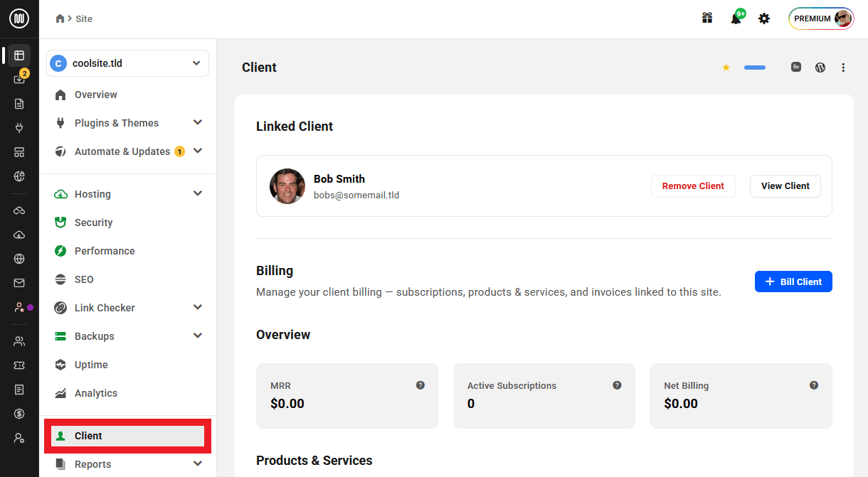Click the View Client button

point(785,186)
